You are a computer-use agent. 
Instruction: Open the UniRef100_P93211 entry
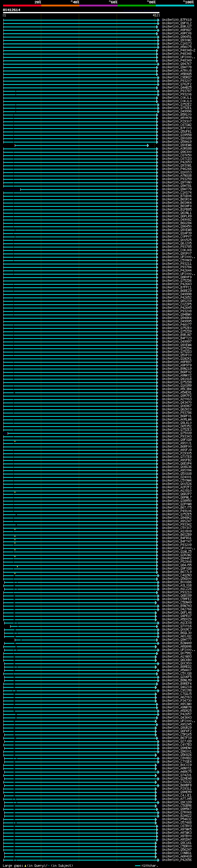click(x=176, y=264)
